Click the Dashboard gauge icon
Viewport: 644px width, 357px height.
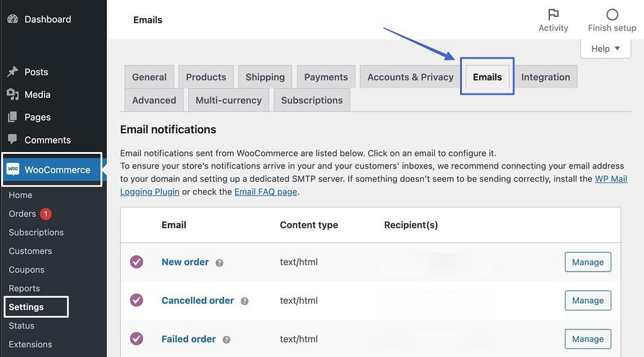pyautogui.click(x=13, y=19)
